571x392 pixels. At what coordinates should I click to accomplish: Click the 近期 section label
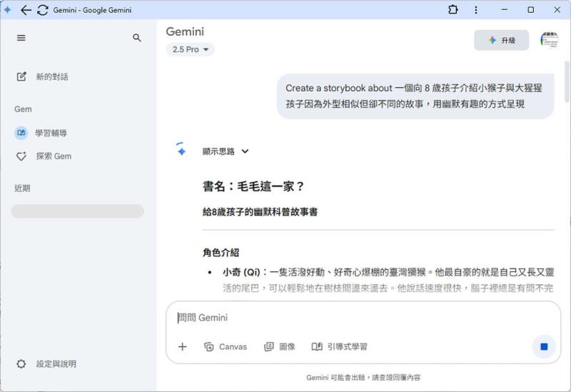coord(22,189)
